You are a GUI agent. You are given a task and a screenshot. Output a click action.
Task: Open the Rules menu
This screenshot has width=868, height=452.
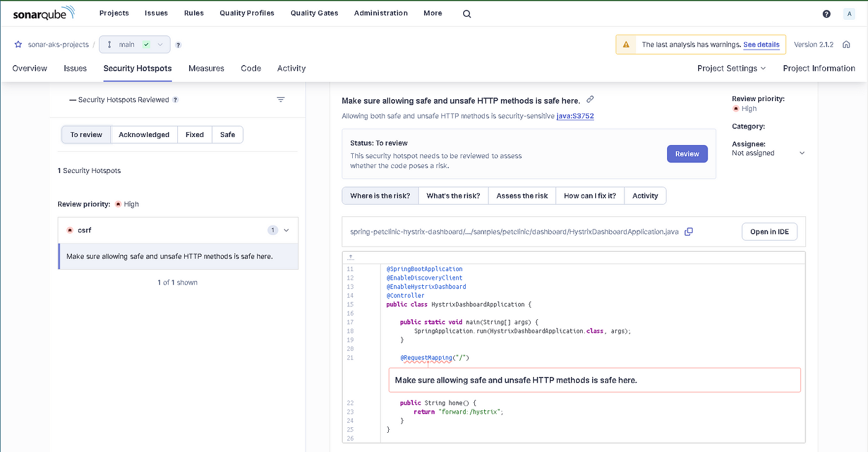(194, 13)
